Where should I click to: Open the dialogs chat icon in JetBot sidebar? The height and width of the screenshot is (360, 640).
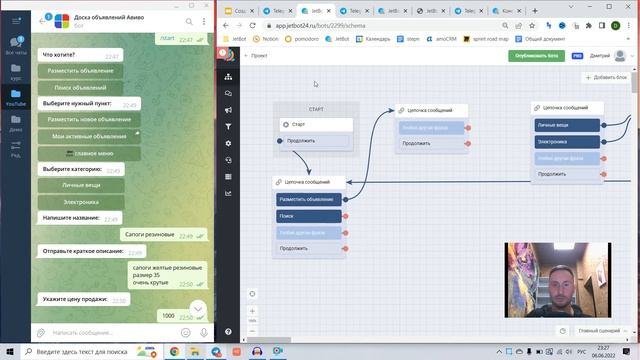(x=228, y=93)
